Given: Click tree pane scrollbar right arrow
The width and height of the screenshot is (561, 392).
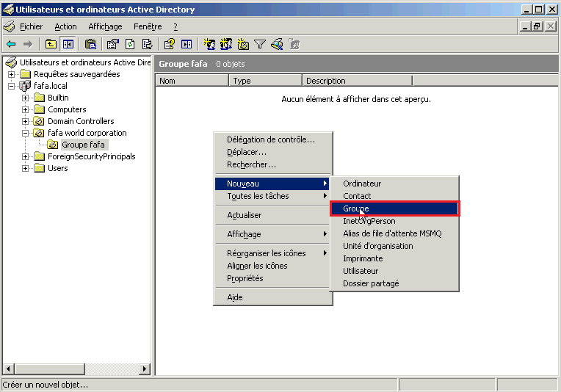Looking at the screenshot, I should (x=145, y=369).
